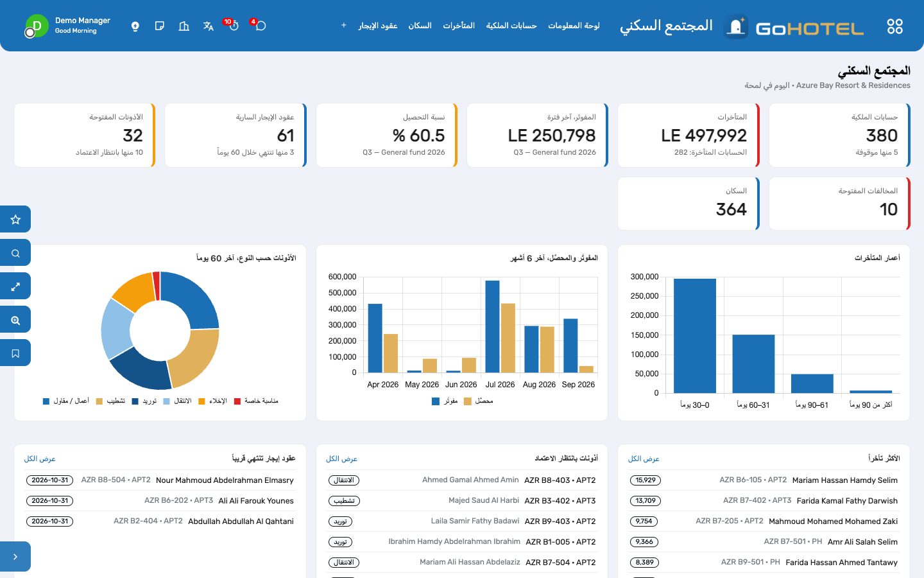Click عرض الكل in عقود إيجار تنتهي قريباً
This screenshot has height=578, width=924.
[40, 459]
